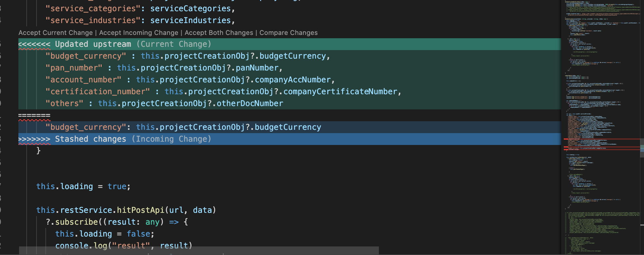
Task: Click the Accept Current Change link
Action: point(56,33)
